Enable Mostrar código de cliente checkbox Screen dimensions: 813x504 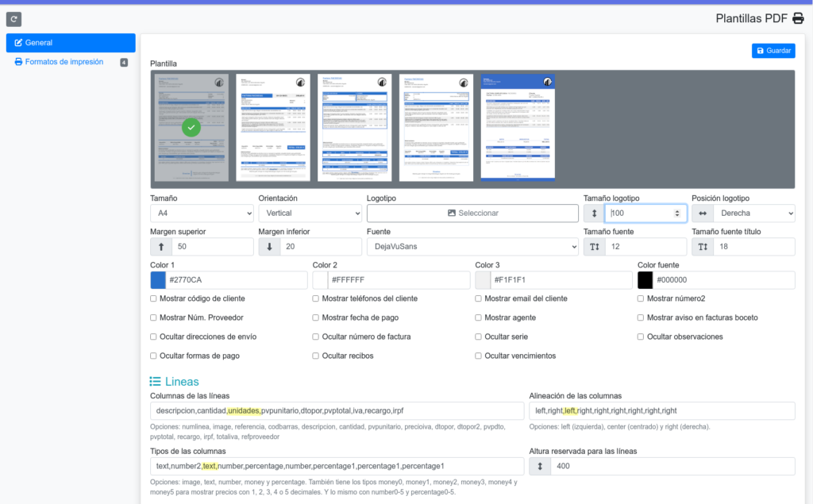click(x=154, y=298)
